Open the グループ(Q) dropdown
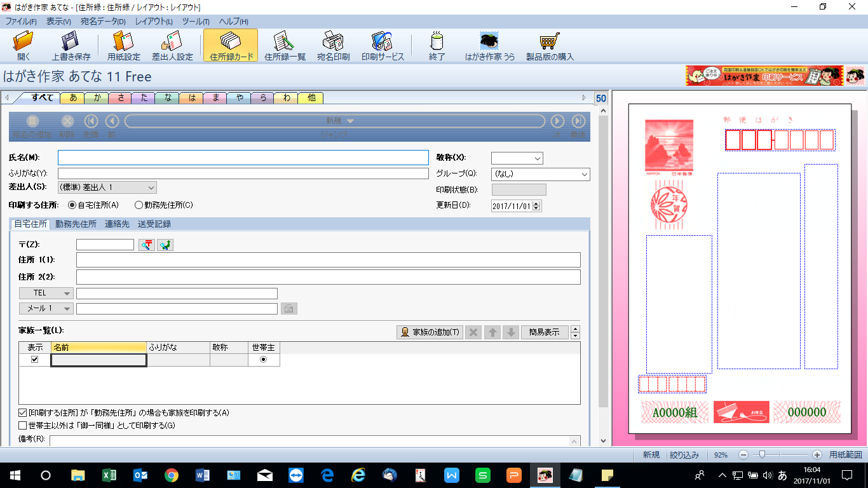This screenshot has height=488, width=868. (x=541, y=174)
